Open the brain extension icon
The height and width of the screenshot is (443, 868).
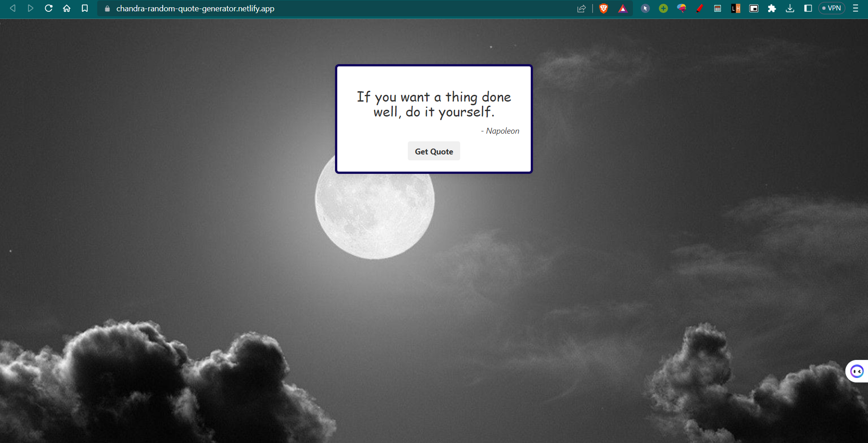[682, 8]
